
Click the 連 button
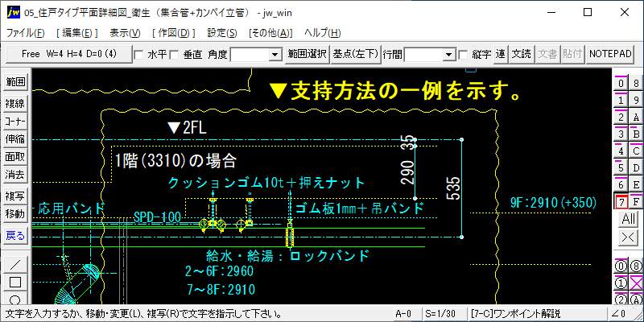(x=500, y=54)
